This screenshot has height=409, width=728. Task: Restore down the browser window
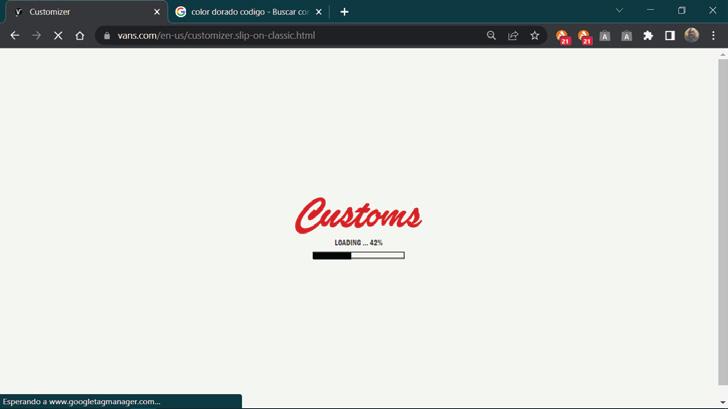682,10
